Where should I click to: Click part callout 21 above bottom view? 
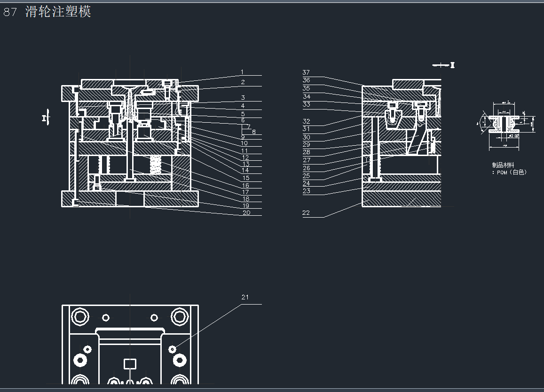click(244, 297)
